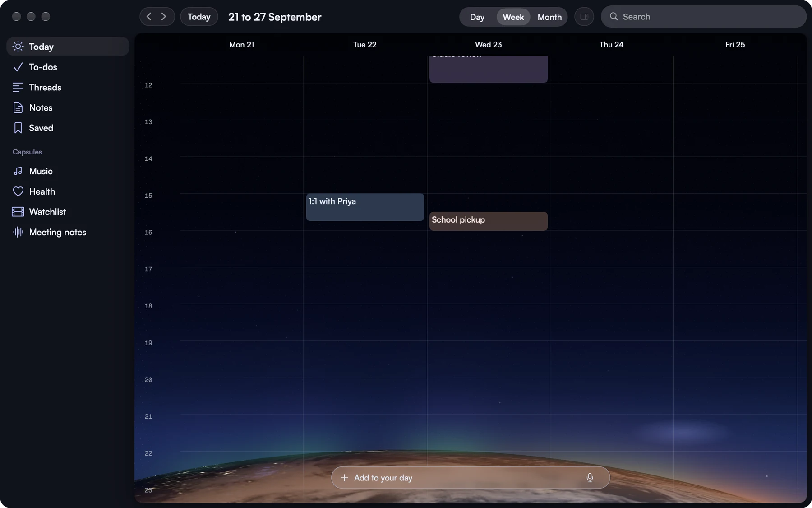812x508 pixels.
Task: Open the Watchlist film icon
Action: pos(18,212)
